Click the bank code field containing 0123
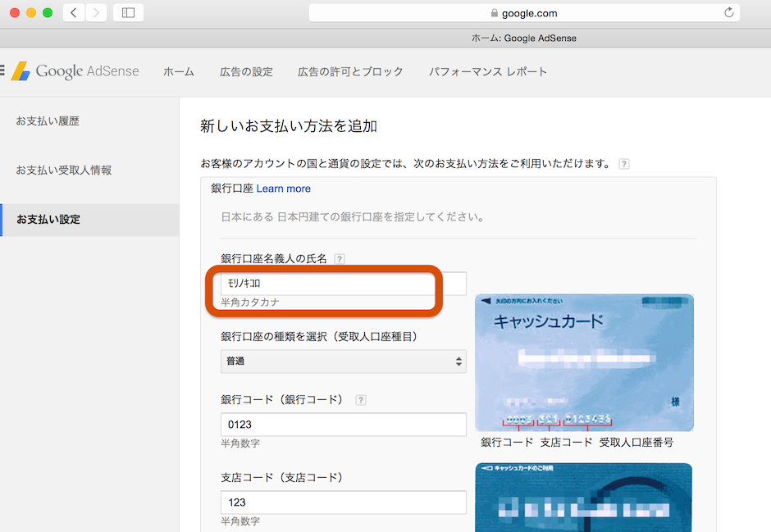Screen dimensions: 771x532 coord(343,425)
